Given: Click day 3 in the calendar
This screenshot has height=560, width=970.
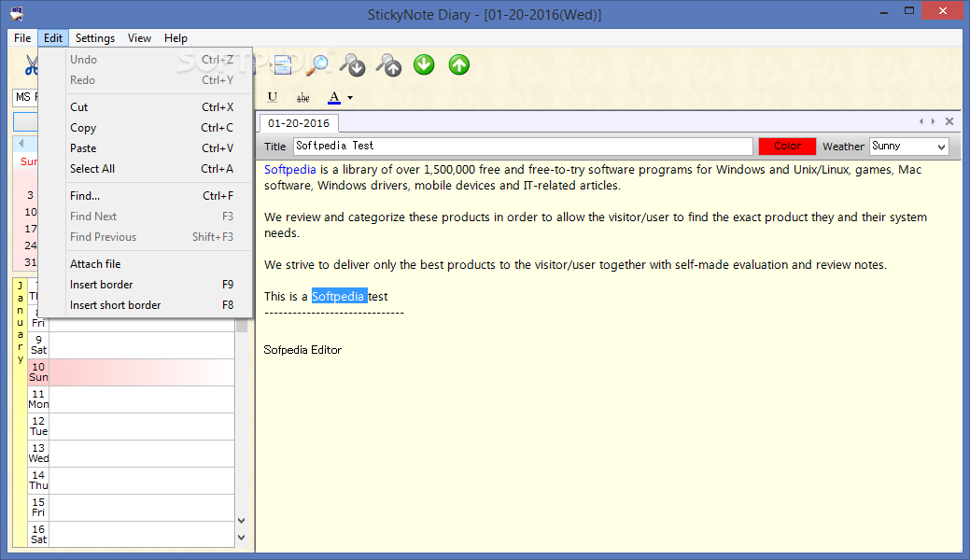Looking at the screenshot, I should pyautogui.click(x=30, y=195).
